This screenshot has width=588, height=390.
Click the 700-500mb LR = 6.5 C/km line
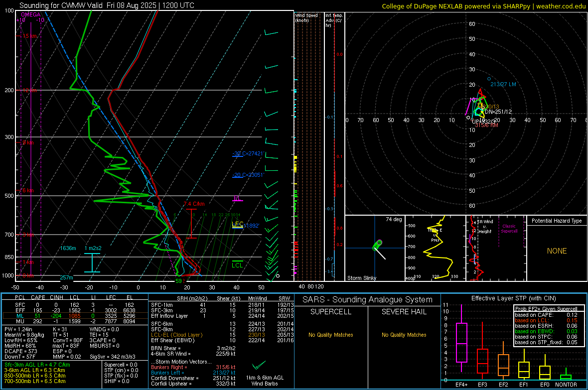click(x=35, y=381)
